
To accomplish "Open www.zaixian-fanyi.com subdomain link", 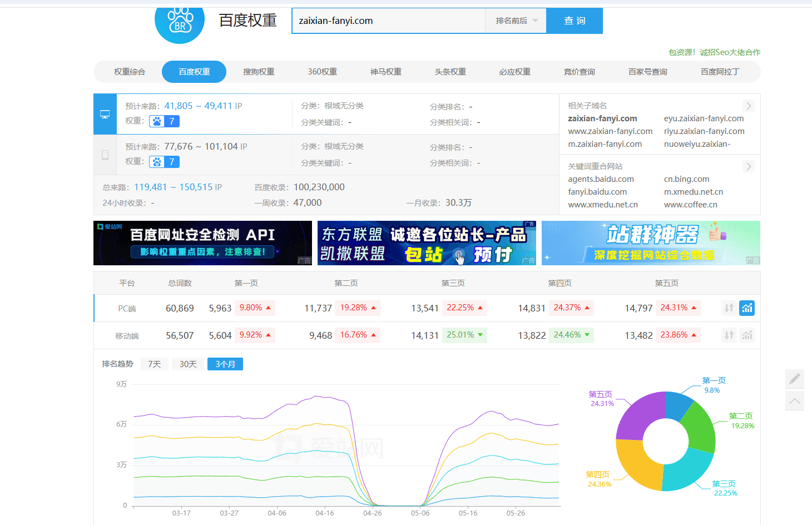I will 610,131.
